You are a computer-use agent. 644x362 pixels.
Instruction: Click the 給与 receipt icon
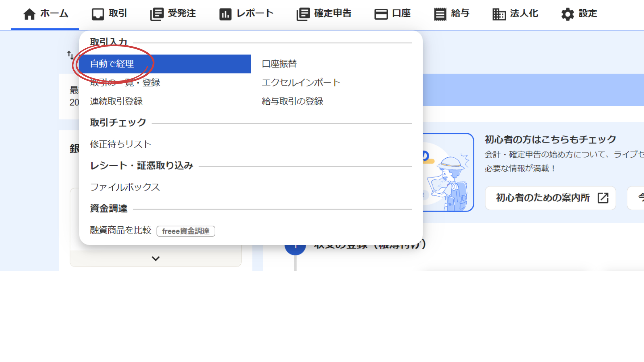[x=440, y=14]
